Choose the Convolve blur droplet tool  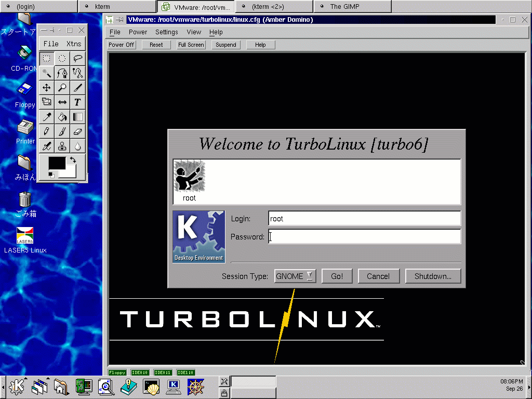(78, 146)
